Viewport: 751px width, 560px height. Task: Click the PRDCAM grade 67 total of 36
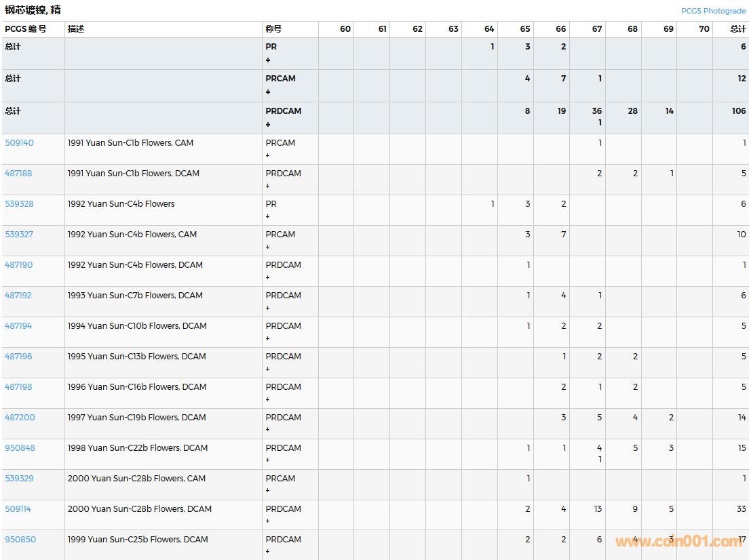pos(596,111)
